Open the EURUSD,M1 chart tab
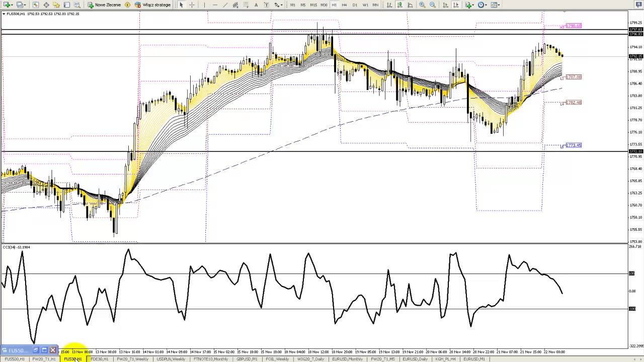 (474, 359)
